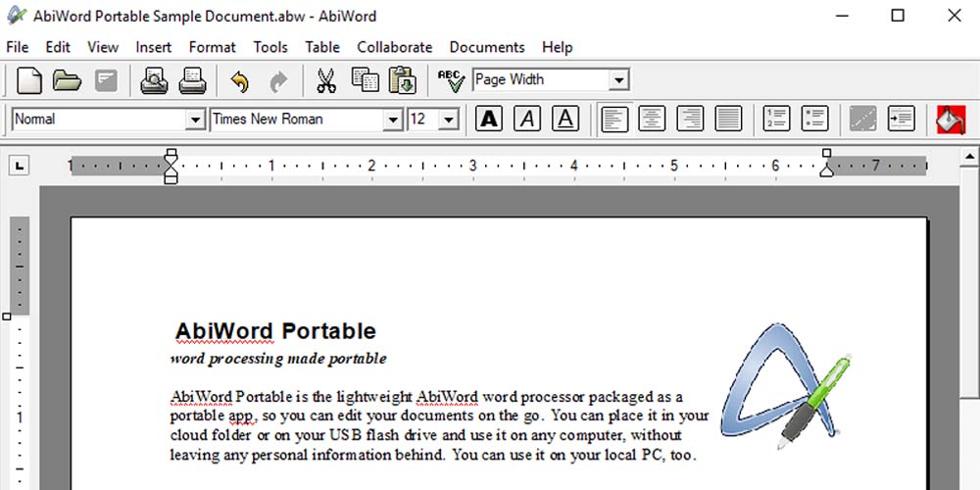980x490 pixels.
Task: Click the gray Redo arrow
Action: (x=278, y=81)
